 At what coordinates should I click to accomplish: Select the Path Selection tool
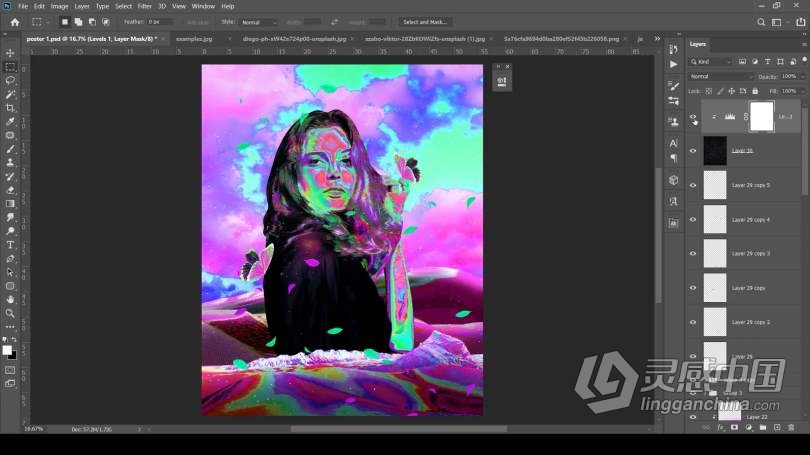coord(10,272)
